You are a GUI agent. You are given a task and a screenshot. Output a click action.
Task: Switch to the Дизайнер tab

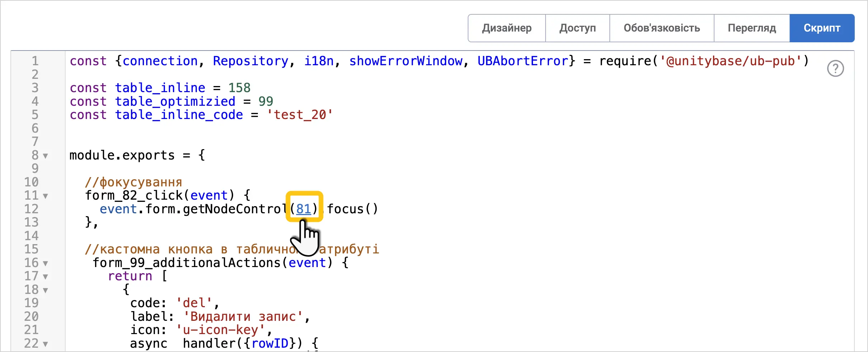coord(507,28)
